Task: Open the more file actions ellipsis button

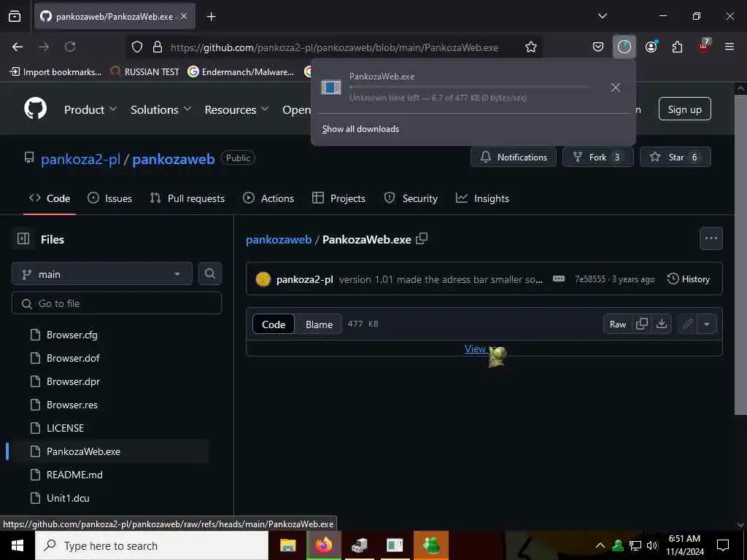Action: tap(711, 238)
